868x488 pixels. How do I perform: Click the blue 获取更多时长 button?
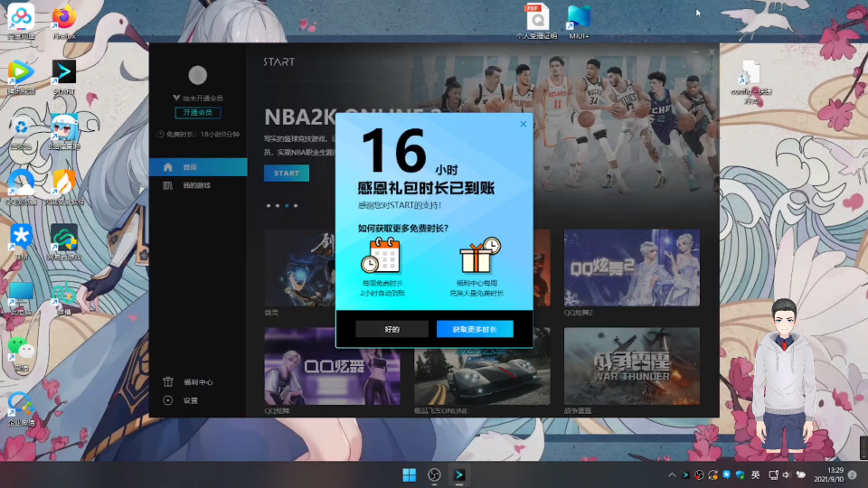tap(475, 329)
